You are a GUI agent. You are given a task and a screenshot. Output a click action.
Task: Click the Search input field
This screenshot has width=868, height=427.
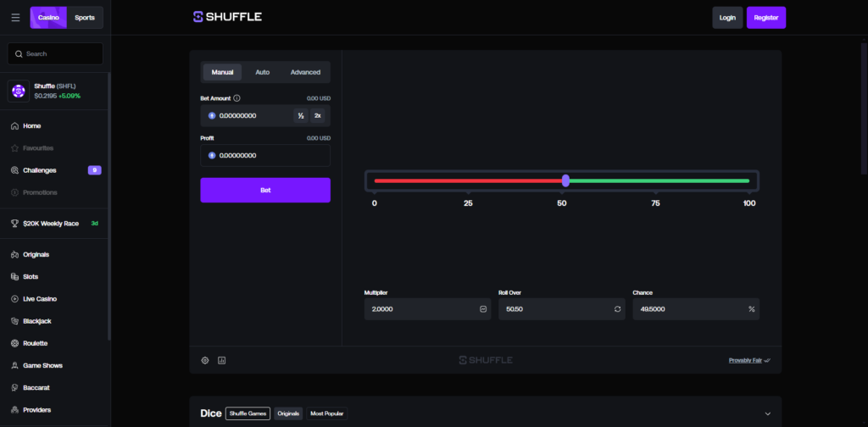(x=55, y=53)
